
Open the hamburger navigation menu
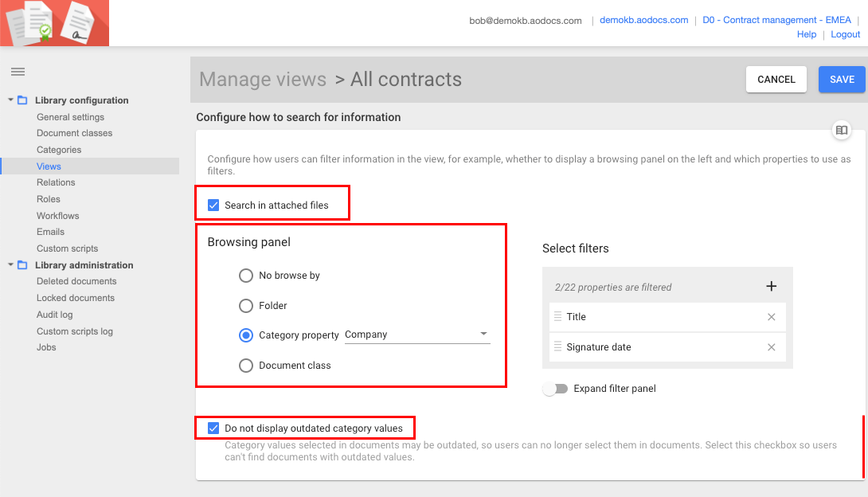tap(18, 72)
